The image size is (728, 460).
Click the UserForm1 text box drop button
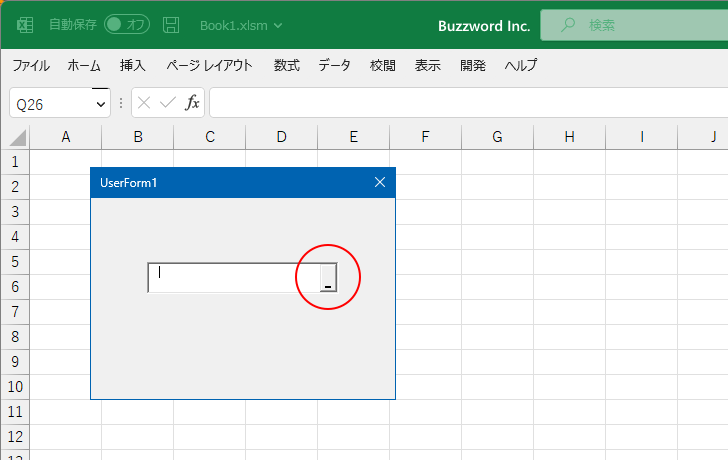coord(327,278)
